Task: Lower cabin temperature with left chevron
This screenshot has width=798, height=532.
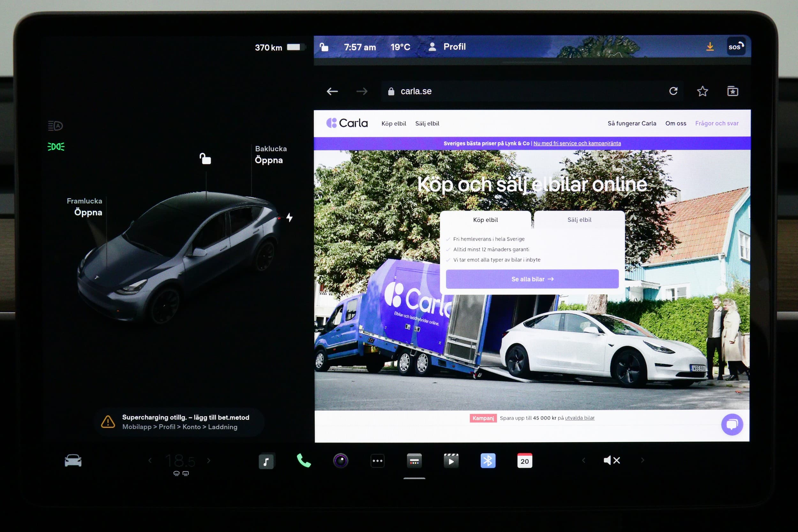Action: click(150, 461)
